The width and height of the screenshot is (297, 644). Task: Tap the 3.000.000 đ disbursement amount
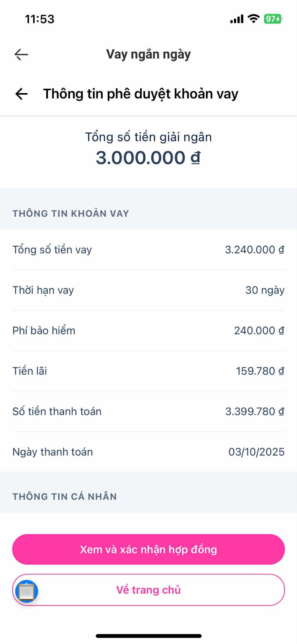click(148, 158)
